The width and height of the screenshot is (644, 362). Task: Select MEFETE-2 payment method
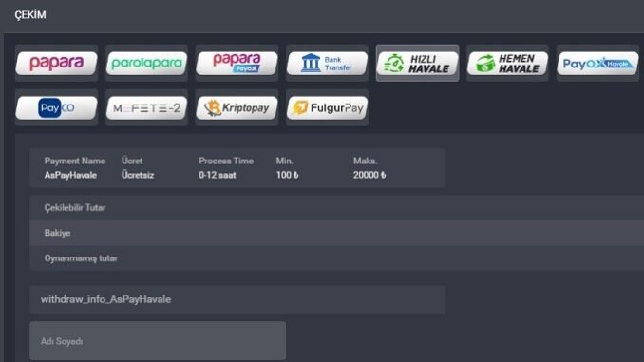(x=146, y=107)
